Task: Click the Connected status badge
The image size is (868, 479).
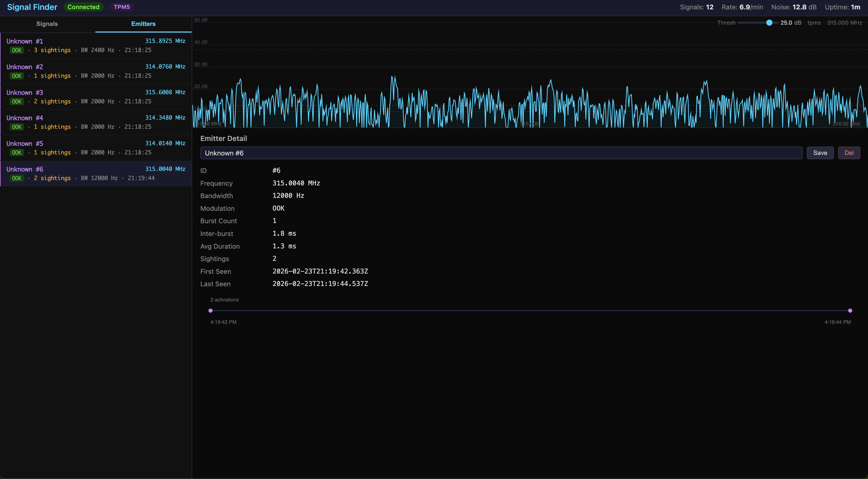Action: 83,7
